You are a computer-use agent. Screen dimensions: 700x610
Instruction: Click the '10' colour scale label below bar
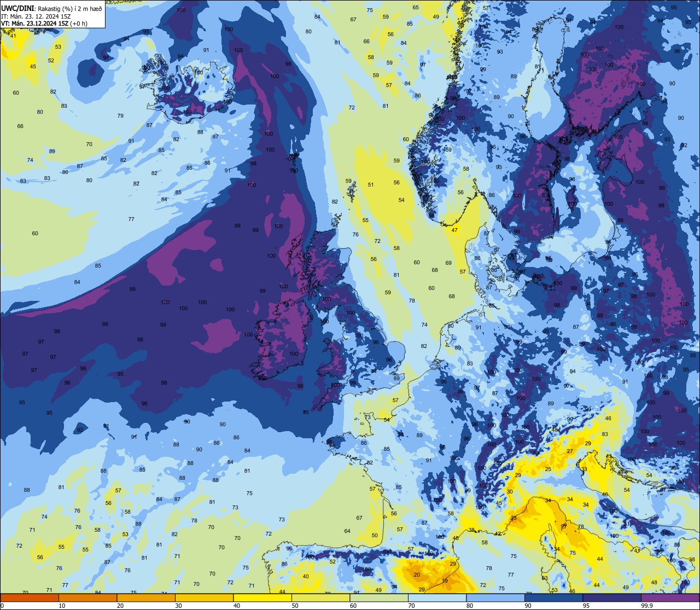tap(62, 606)
